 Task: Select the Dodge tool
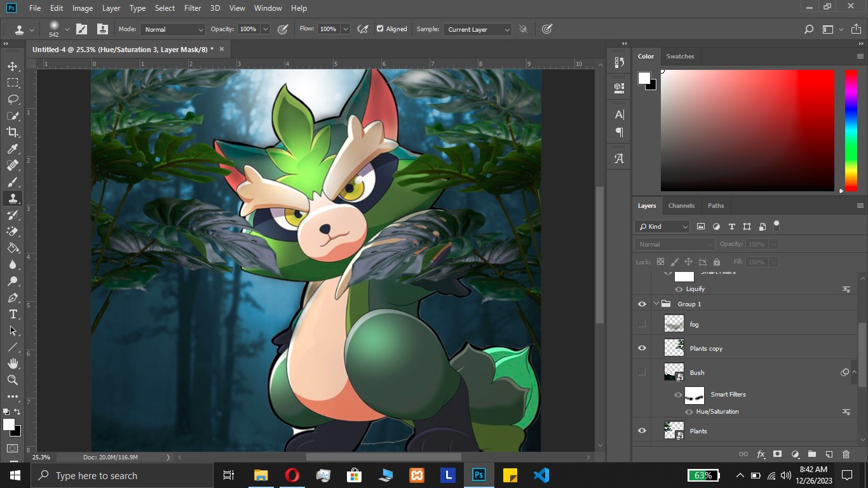[13, 281]
